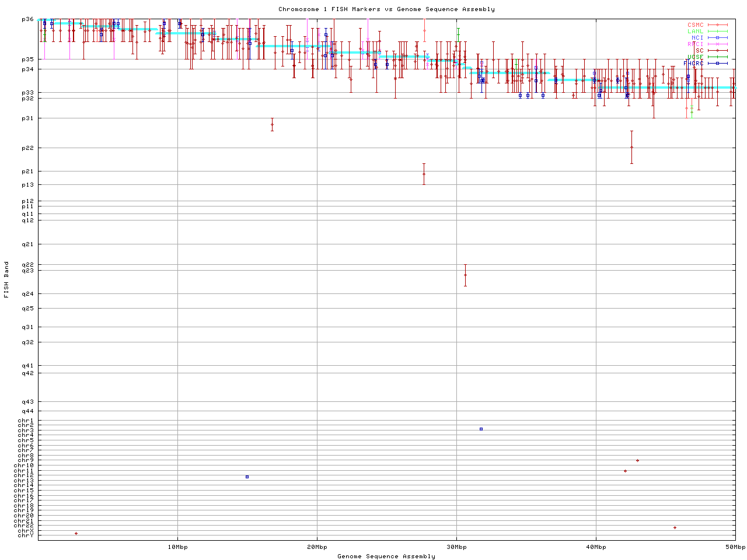This screenshot has width=747, height=560.
Task: Click the 20Mbp x-axis tick label
Action: (316, 547)
